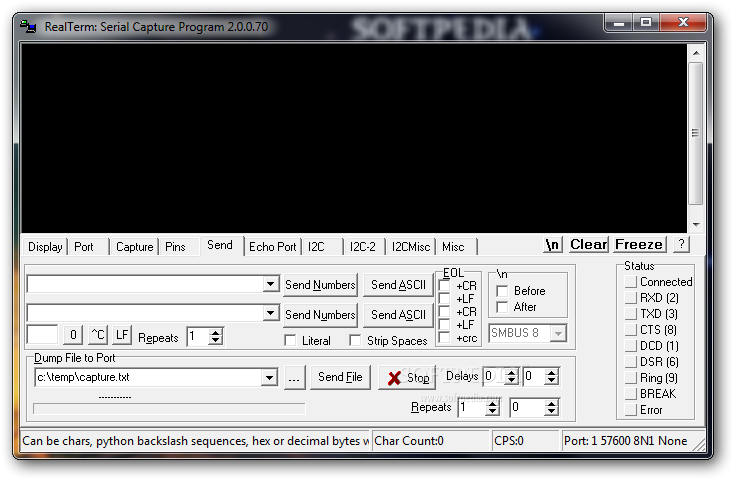
Task: Open the I2C tab
Action: click(316, 247)
